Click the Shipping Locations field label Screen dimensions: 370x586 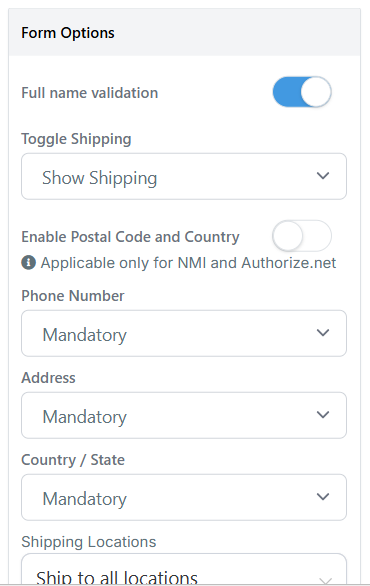click(x=89, y=542)
